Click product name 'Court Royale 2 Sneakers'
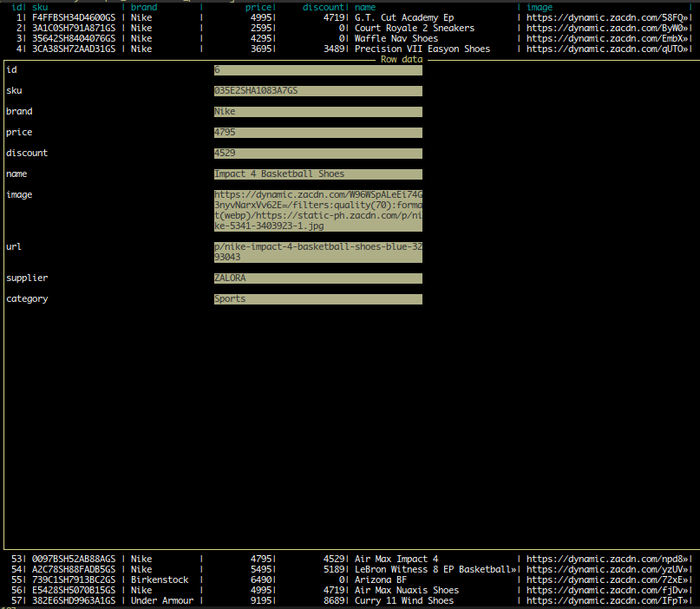 pyautogui.click(x=415, y=28)
